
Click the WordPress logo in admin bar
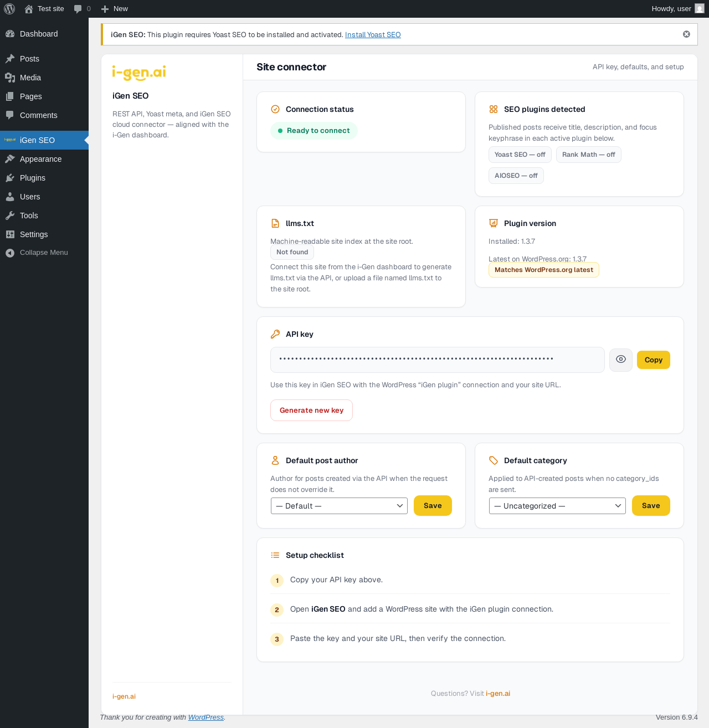pyautogui.click(x=9, y=9)
